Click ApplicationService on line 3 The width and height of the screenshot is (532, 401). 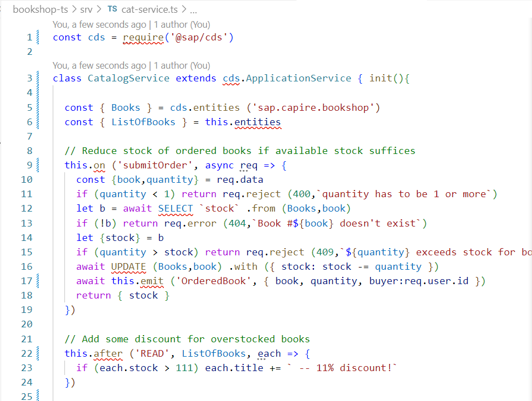tap(298, 78)
